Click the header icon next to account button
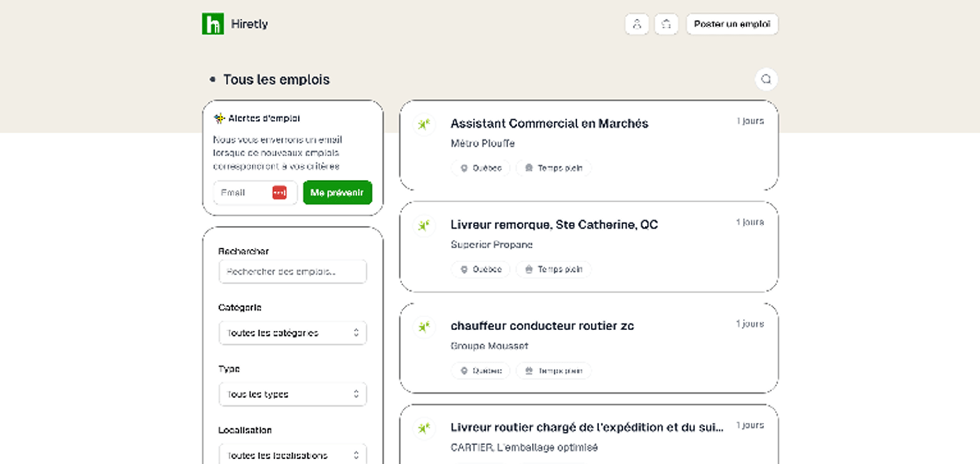 pyautogui.click(x=666, y=24)
